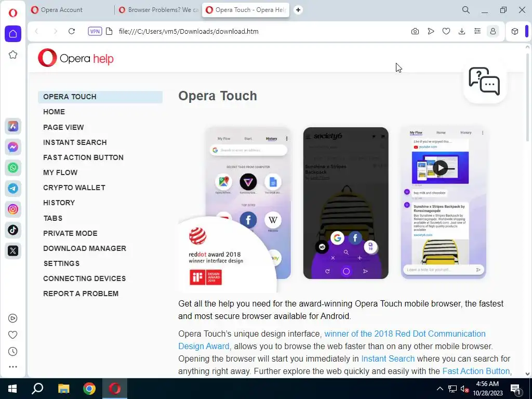Open a new tab with plus button

click(x=298, y=10)
